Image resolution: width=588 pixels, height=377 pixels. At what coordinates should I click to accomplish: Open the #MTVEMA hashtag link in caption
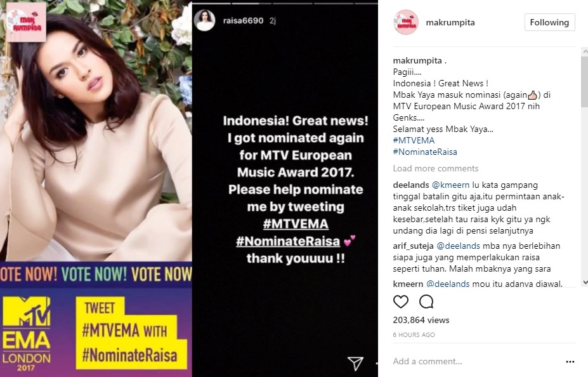point(414,141)
